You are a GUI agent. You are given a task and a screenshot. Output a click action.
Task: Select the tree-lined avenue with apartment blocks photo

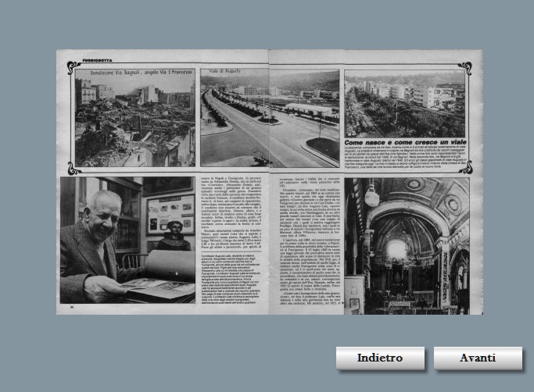(x=404, y=104)
